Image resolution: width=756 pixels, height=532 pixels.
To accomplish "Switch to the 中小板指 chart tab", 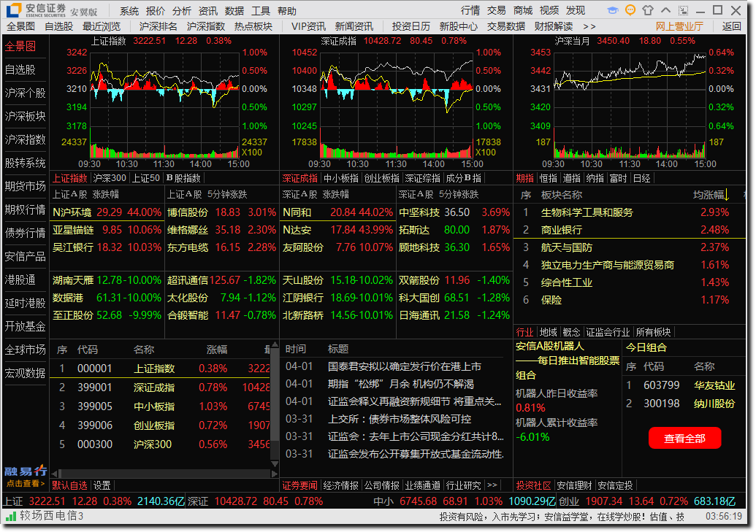I will (341, 178).
